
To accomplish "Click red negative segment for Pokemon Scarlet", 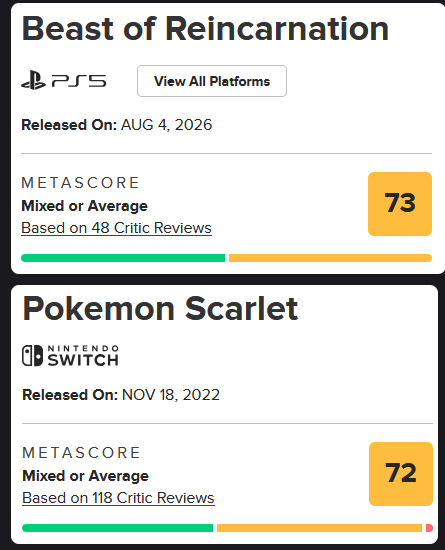I will 429,528.
